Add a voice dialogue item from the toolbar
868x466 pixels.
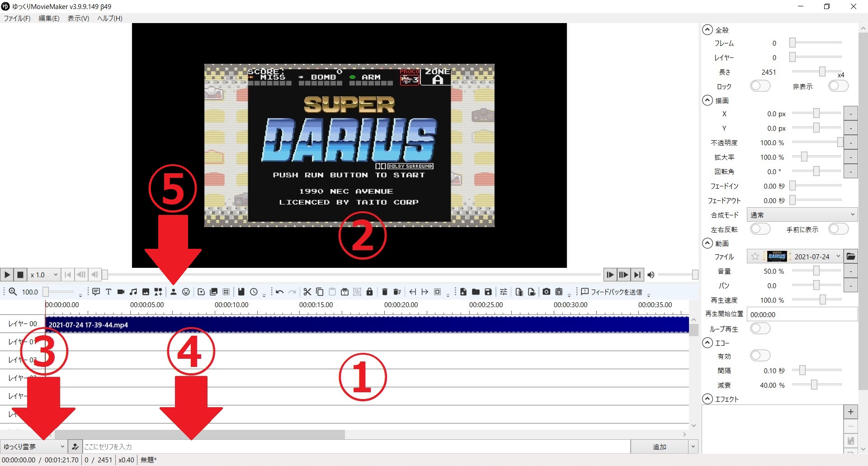(x=96, y=292)
